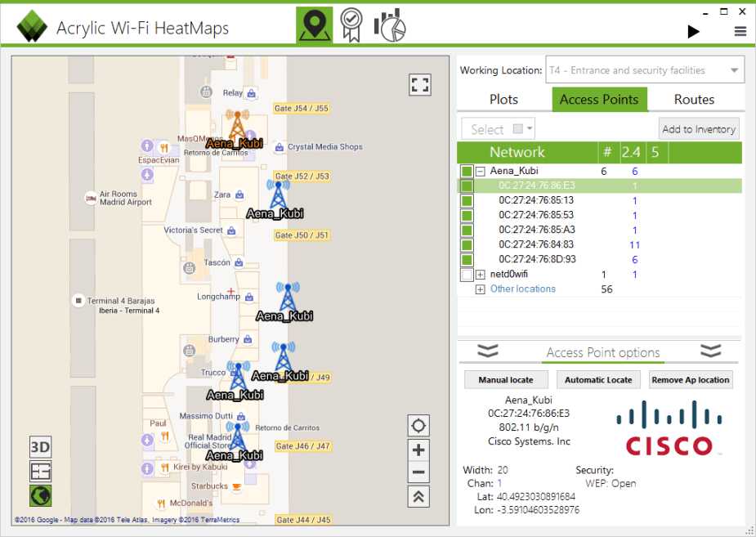Enable the netd0wifi network checkbox
Viewport: 756px width, 537px height.
pyautogui.click(x=467, y=275)
